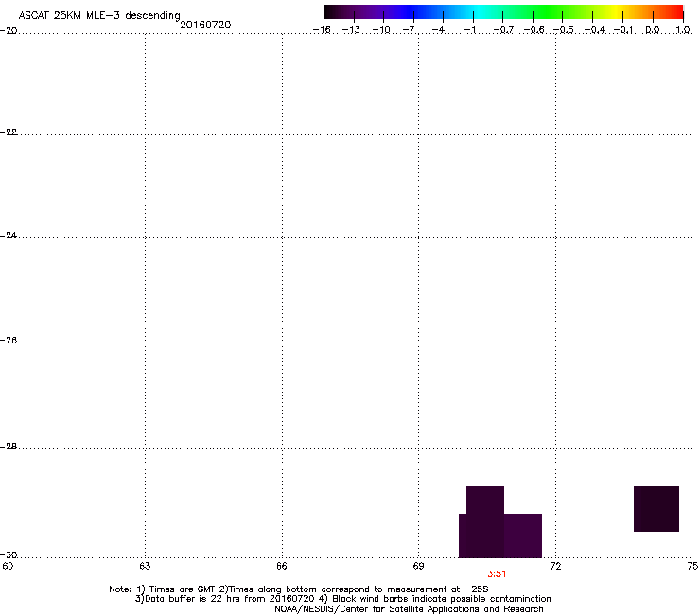The width and height of the screenshot is (700, 615).
Task: Click the color scale label '-4'
Action: click(438, 30)
